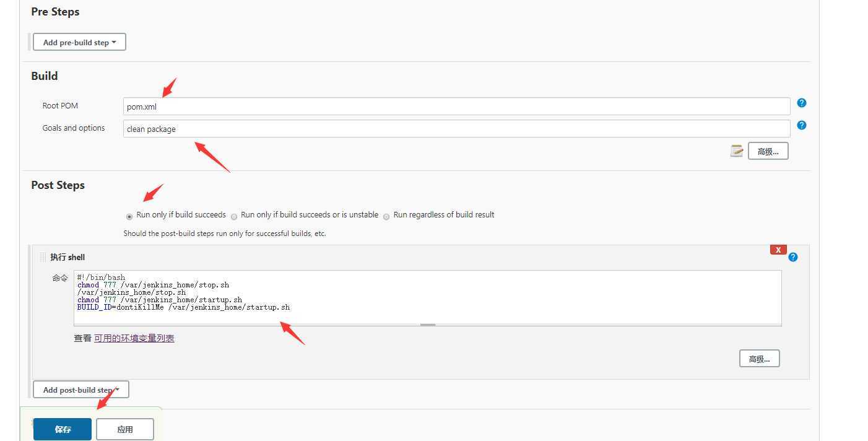
Task: Click Build section 高级 button
Action: click(x=768, y=151)
